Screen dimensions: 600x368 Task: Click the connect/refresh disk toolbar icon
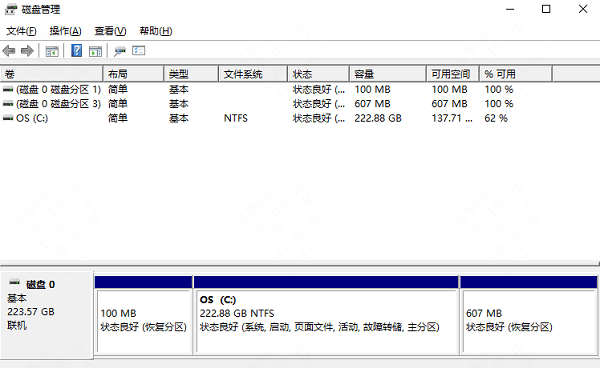tap(120, 51)
